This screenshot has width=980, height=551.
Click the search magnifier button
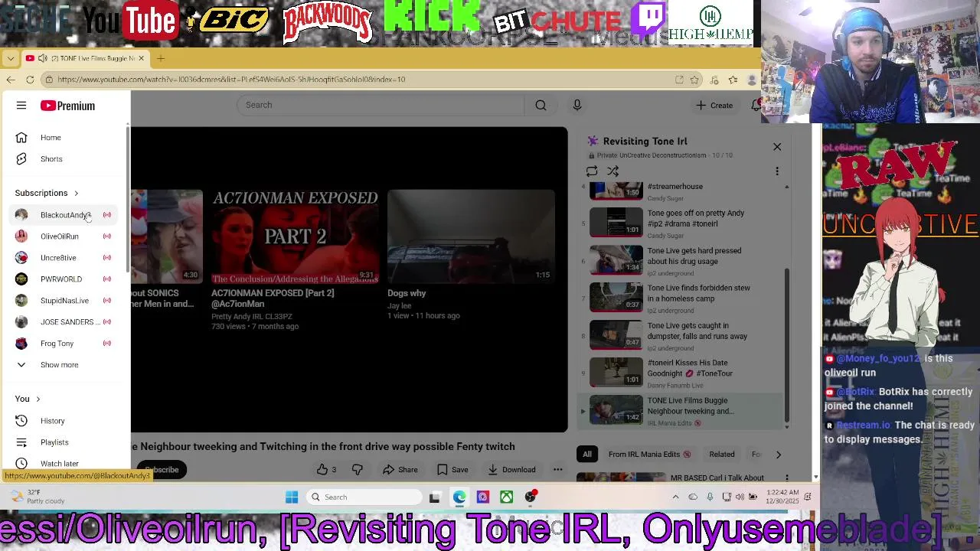[541, 105]
